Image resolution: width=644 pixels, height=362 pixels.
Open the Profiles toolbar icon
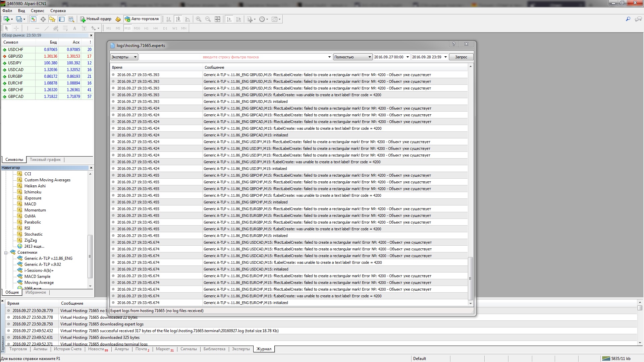20,19
